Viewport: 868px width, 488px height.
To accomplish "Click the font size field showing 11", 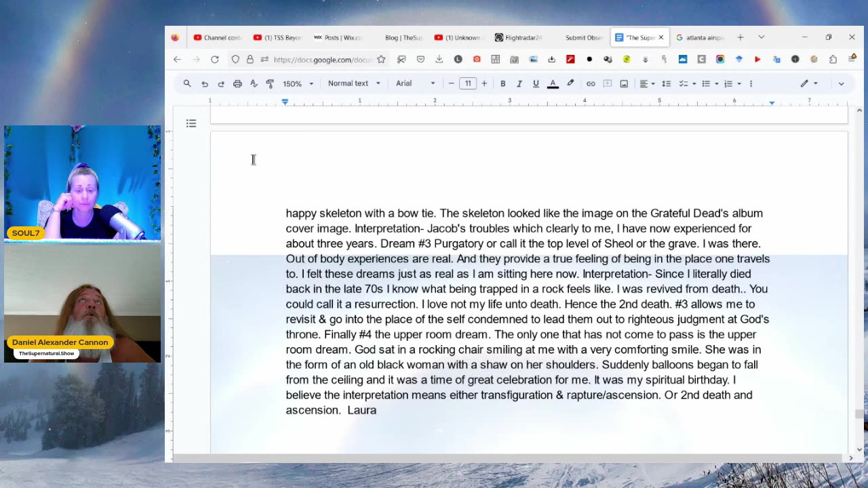I will [x=468, y=83].
